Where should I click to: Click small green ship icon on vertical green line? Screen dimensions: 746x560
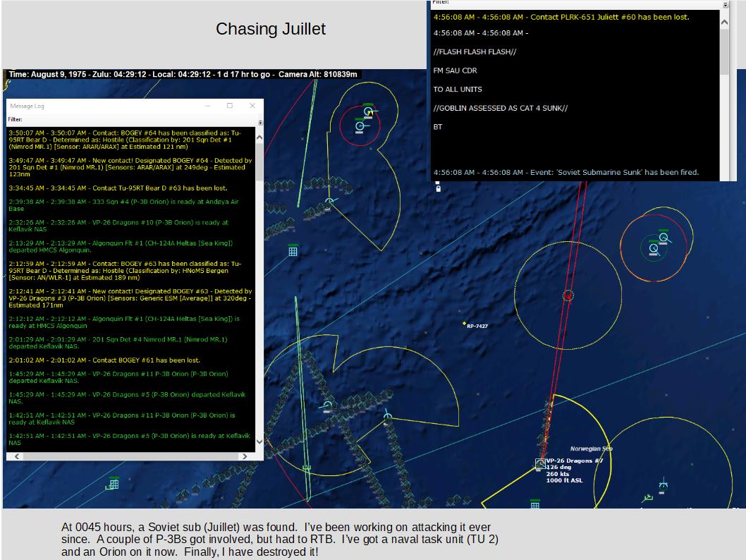(307, 468)
